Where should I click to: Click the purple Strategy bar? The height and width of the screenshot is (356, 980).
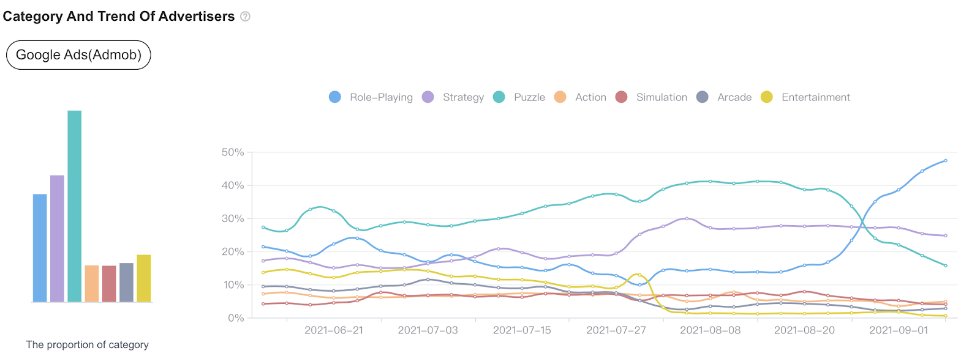tap(57, 239)
